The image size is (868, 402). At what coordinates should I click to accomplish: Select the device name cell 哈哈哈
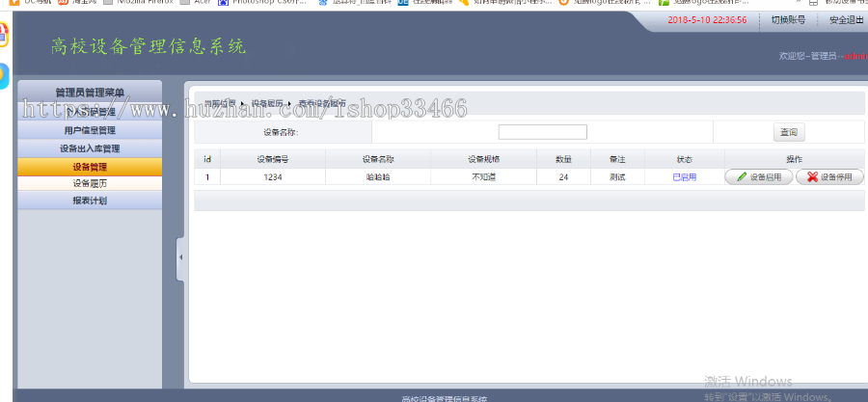[378, 177]
